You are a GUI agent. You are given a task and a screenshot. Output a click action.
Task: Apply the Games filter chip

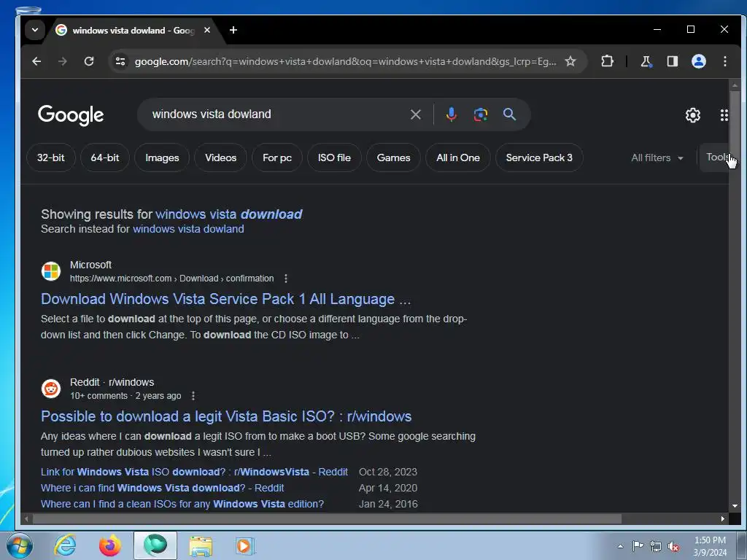click(x=393, y=157)
